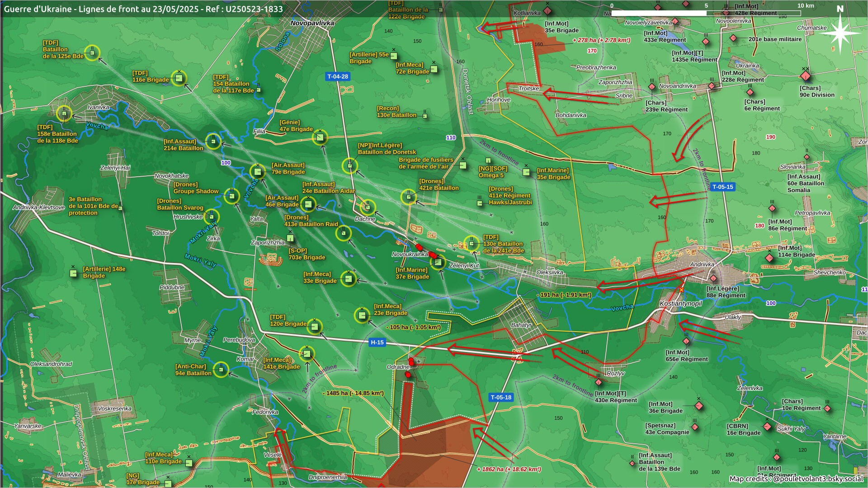Click the 411e Régiment Hawks/Jastrubi label
This screenshot has height=488, width=868.
510,196
